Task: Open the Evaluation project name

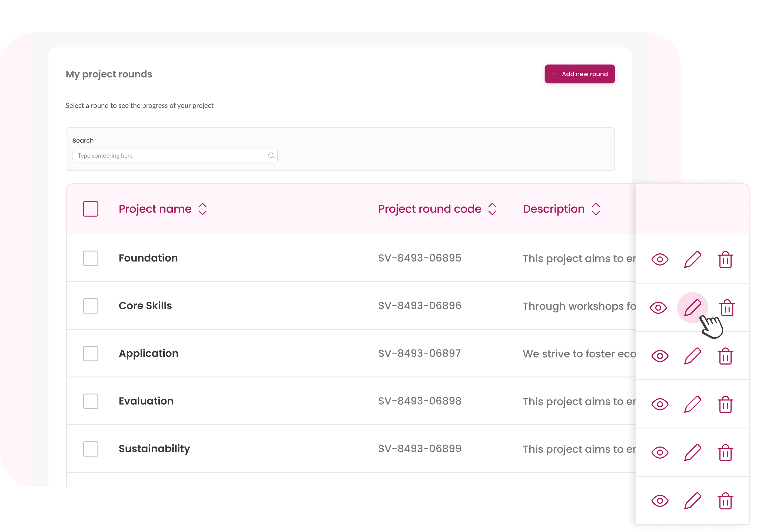Action: coord(146,401)
